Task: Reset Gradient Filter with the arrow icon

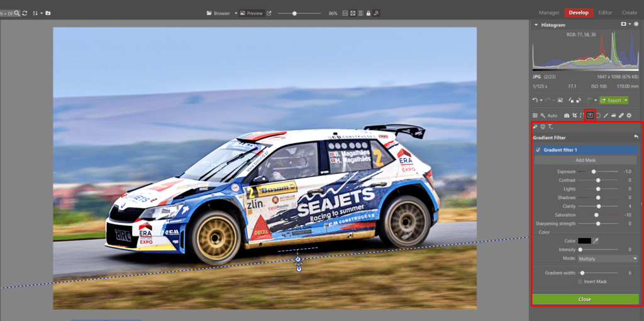Action: click(636, 136)
